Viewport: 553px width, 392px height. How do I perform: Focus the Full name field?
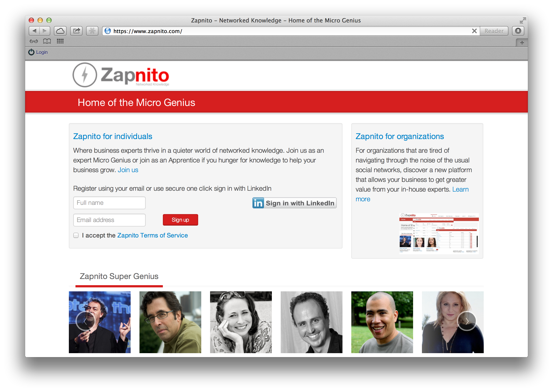click(x=109, y=203)
